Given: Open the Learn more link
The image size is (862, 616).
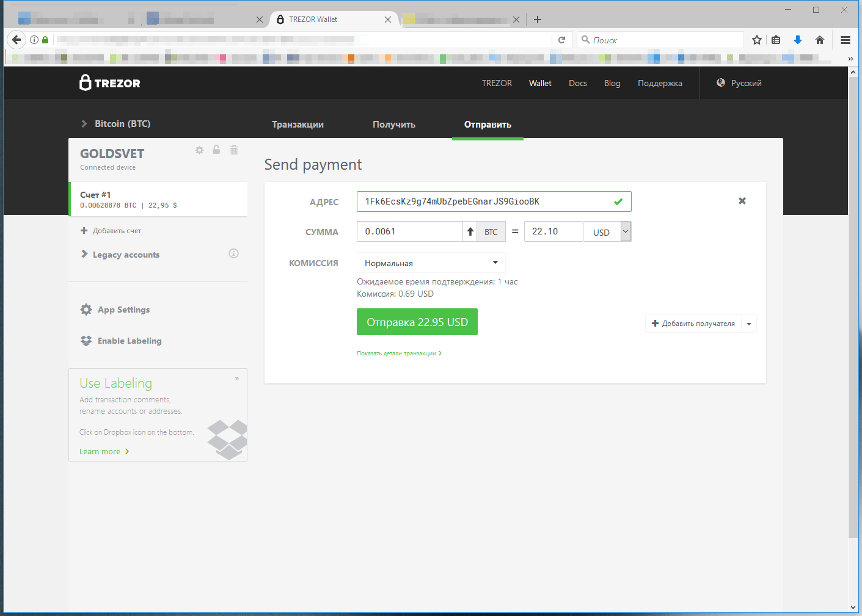Looking at the screenshot, I should coord(104,452).
